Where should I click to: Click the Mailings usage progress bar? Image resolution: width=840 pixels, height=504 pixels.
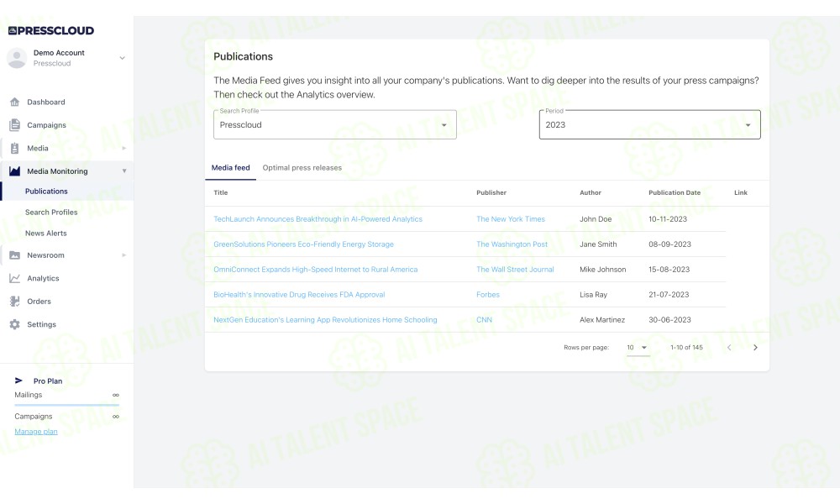pyautogui.click(x=67, y=406)
